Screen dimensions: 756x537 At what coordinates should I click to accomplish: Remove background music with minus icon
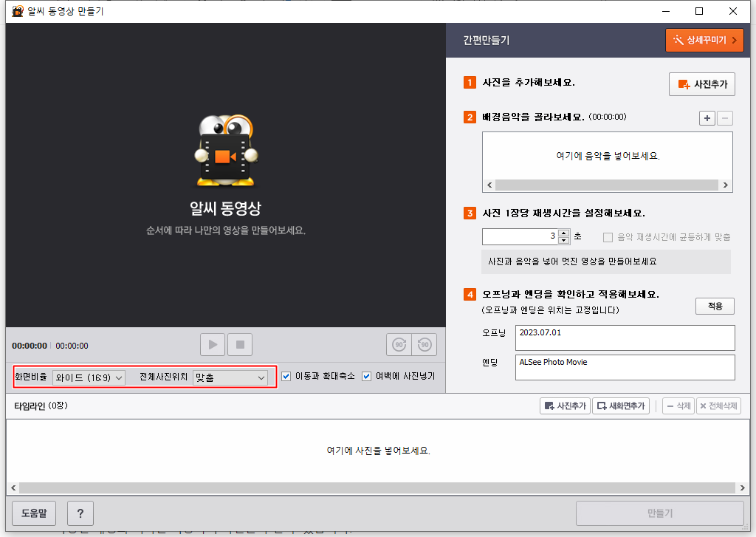click(725, 118)
